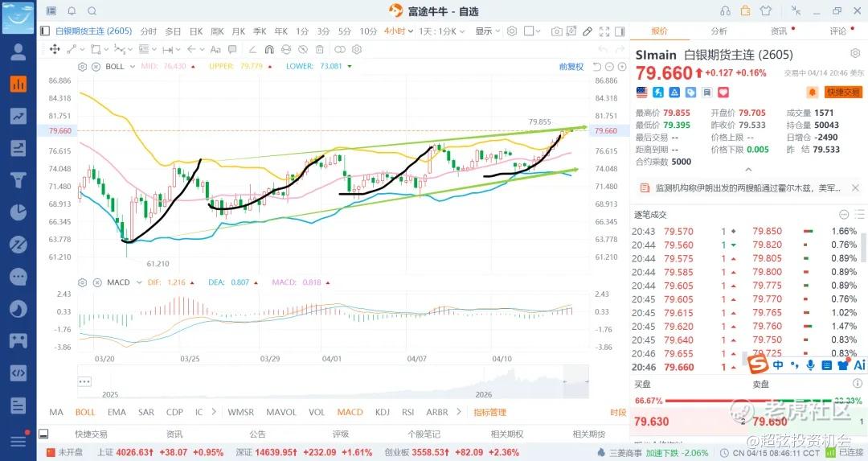Toggle the MACD indicator at bottom
The width and height of the screenshot is (868, 461).
pos(350,412)
